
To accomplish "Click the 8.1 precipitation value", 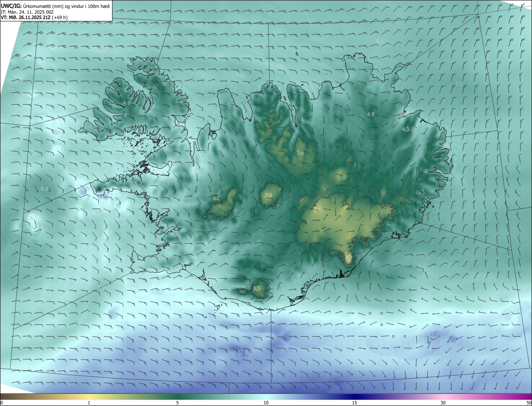I will (379, 41).
